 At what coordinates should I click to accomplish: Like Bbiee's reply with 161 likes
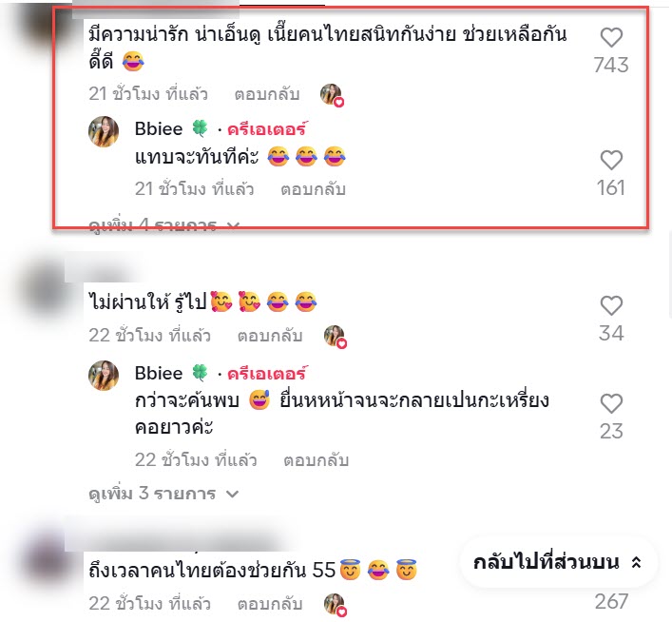[611, 161]
